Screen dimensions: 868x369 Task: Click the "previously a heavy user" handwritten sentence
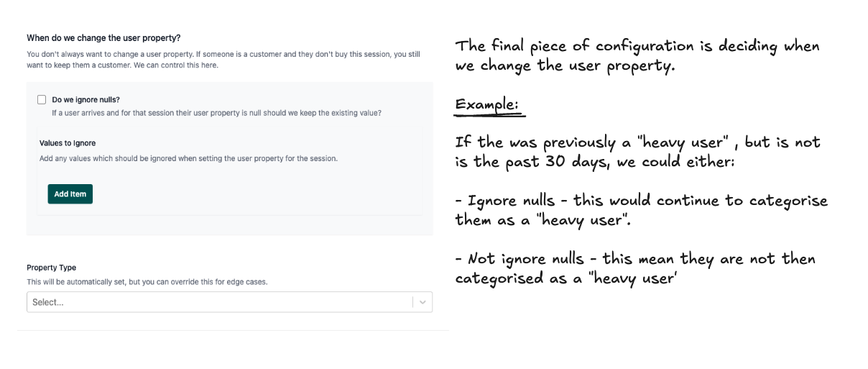[x=638, y=151]
